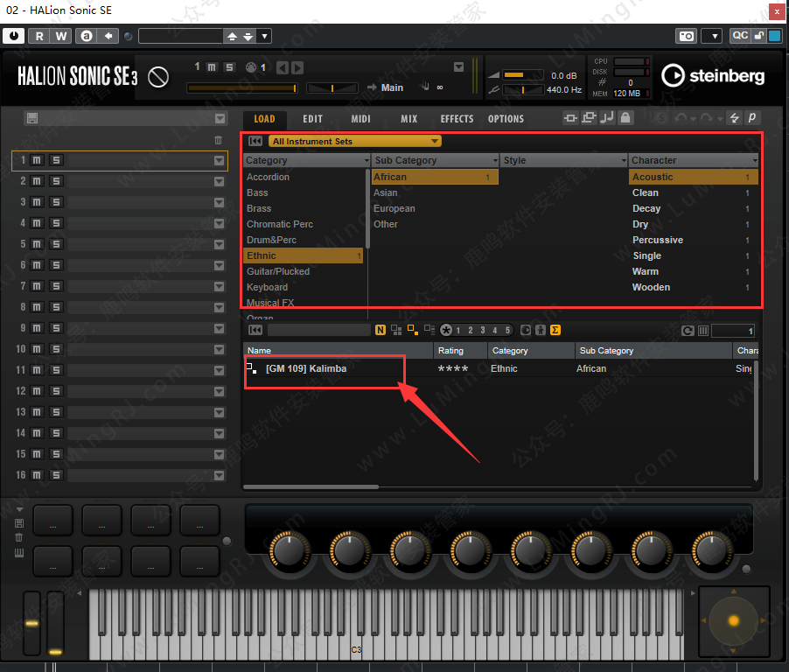
Task: Click the keyboard icon beside trigger pads
Action: 19,553
